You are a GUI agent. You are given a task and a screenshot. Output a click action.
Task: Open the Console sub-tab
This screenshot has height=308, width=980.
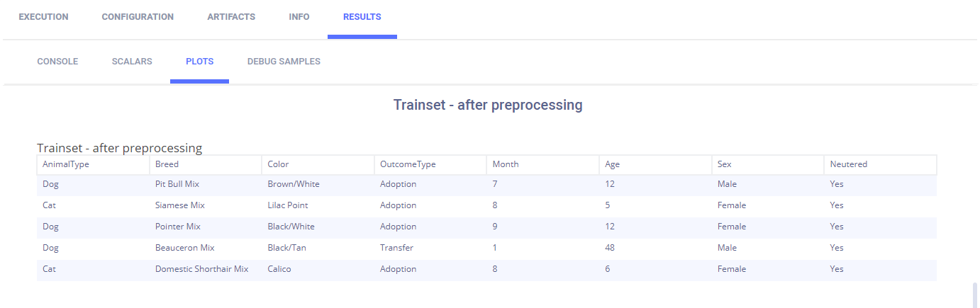57,62
